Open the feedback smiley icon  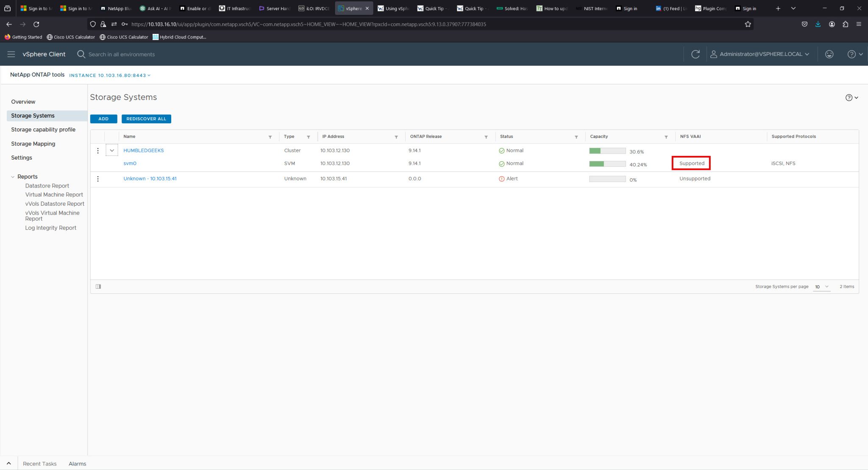pos(829,54)
